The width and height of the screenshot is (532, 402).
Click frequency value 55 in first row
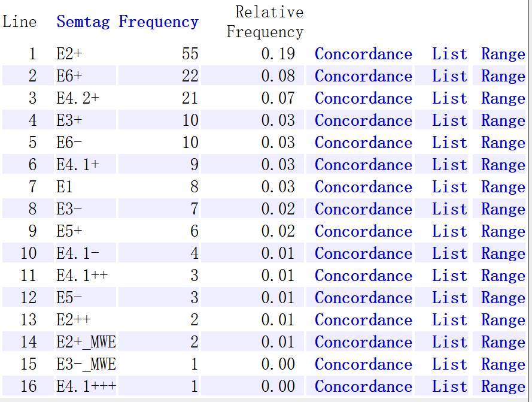[190, 54]
